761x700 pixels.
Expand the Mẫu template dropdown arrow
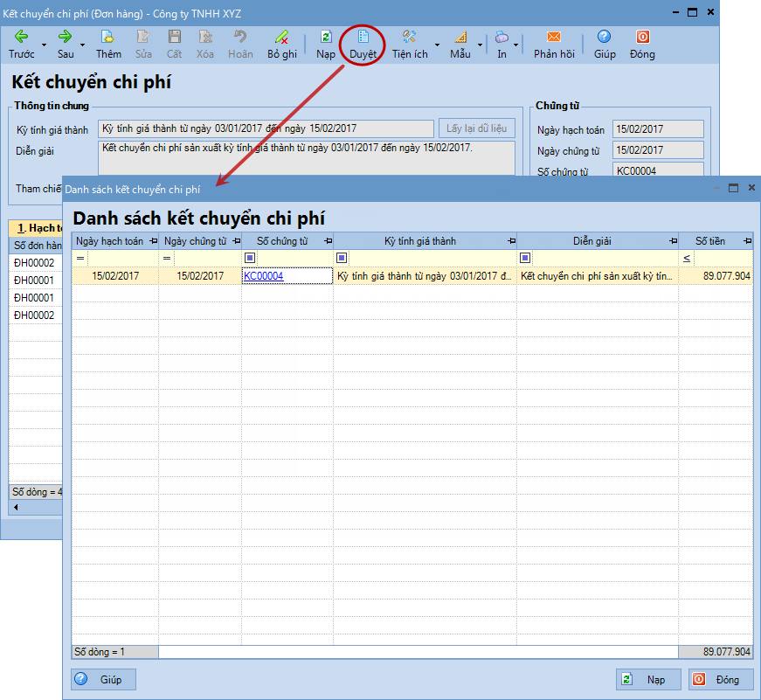click(480, 45)
